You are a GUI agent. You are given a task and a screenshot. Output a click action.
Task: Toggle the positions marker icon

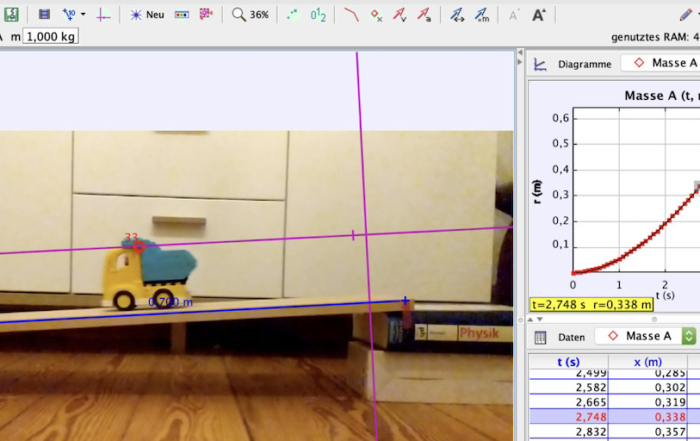pyautogui.click(x=376, y=15)
